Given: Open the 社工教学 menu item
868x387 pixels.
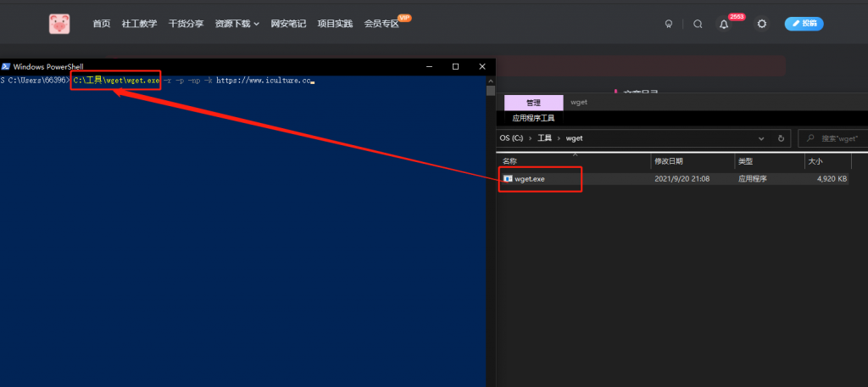Looking at the screenshot, I should point(140,24).
